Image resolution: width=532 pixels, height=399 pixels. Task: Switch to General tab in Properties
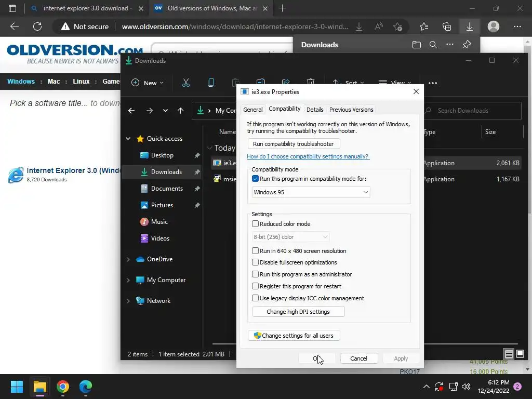[x=253, y=110]
